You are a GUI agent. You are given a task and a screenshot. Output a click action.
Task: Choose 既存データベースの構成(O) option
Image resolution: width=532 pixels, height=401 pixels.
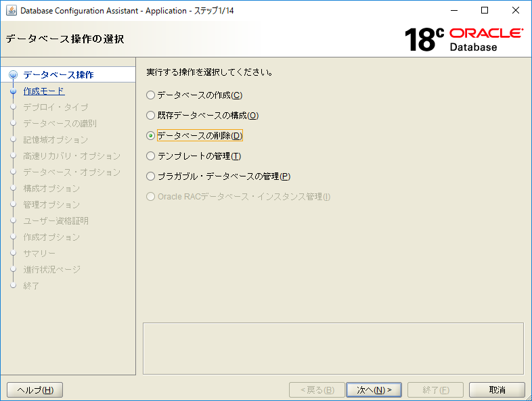[x=151, y=116]
